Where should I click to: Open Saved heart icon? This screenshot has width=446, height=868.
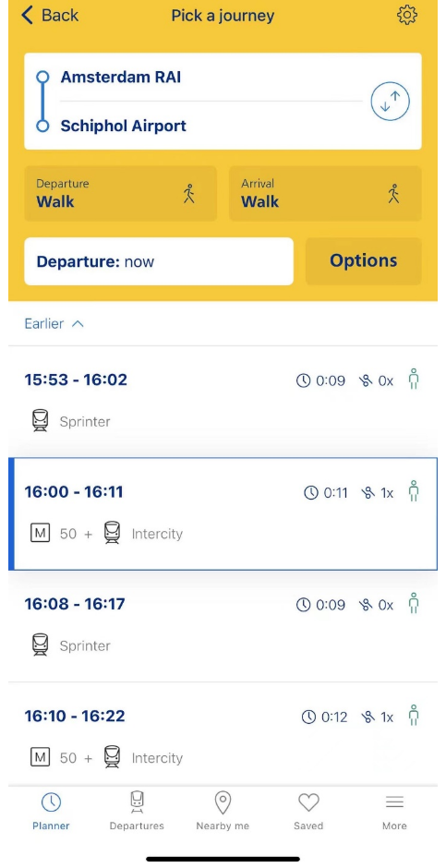[308, 802]
